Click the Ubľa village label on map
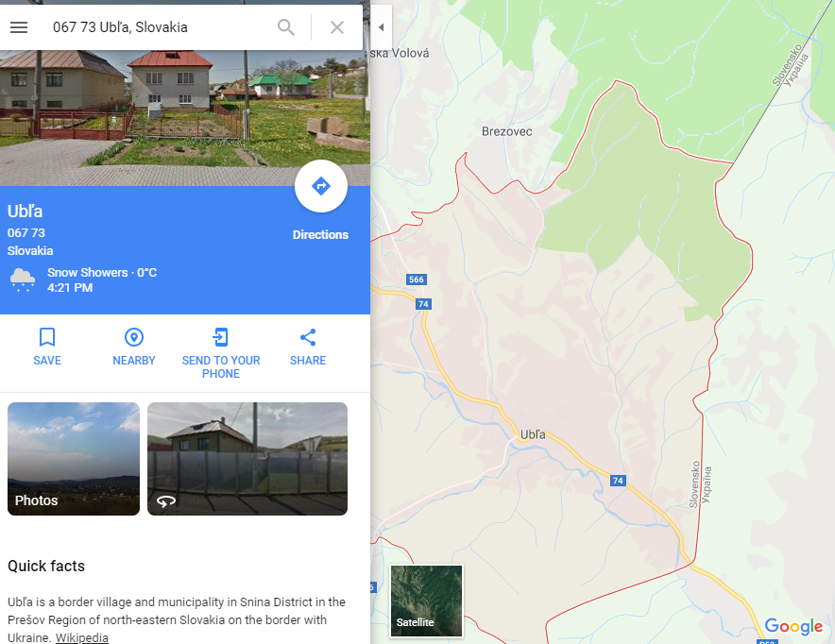 click(533, 434)
